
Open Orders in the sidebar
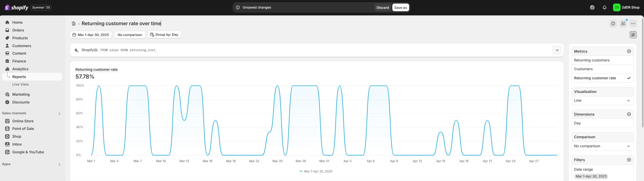pos(18,30)
